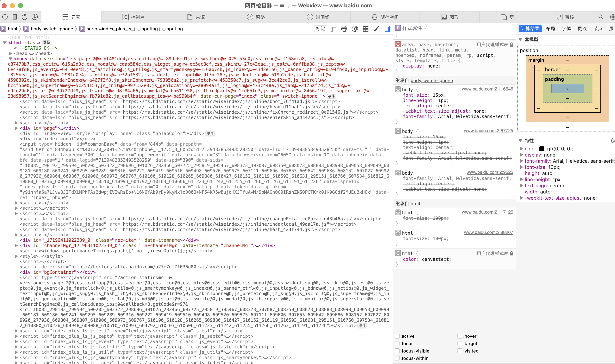Screen dimensions: 615x364
Task: Click the body rule icon at 2:116645
Action: (398, 89)
